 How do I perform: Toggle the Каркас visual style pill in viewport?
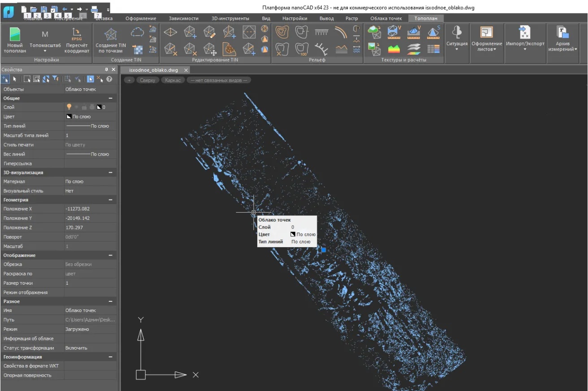173,80
